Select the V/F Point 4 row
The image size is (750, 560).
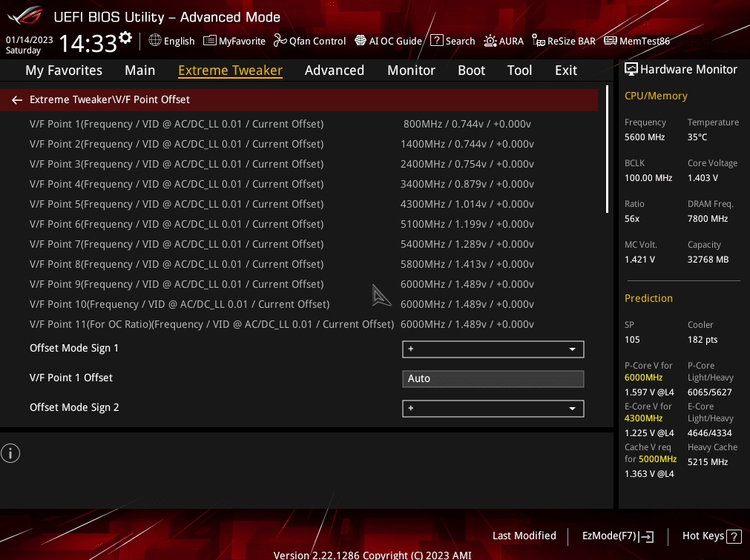[x=299, y=184]
